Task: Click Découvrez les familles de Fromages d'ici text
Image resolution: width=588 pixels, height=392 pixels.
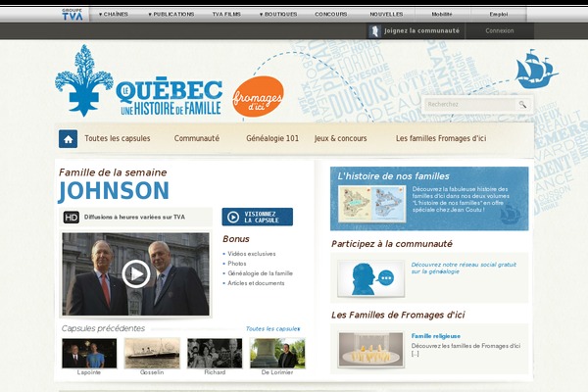Action: pyautogui.click(x=465, y=350)
